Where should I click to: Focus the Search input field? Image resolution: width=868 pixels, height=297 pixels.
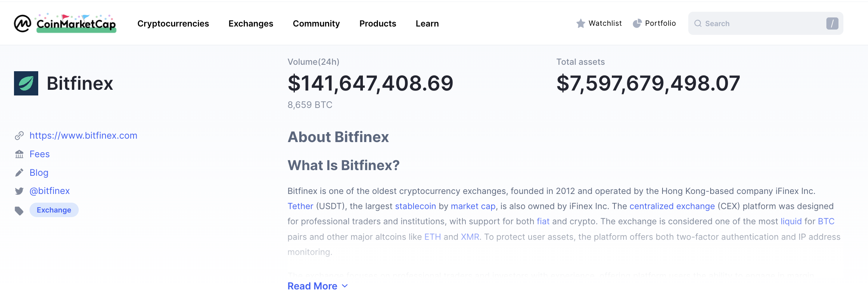click(761, 23)
